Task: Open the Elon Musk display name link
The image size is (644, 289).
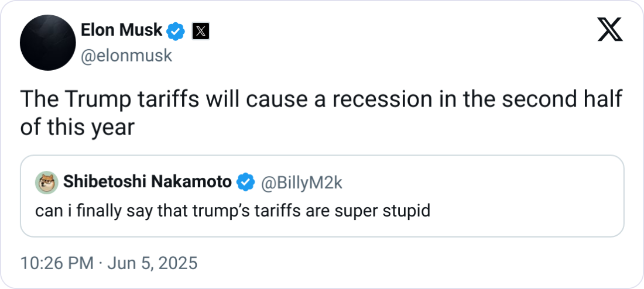Action: (121, 30)
